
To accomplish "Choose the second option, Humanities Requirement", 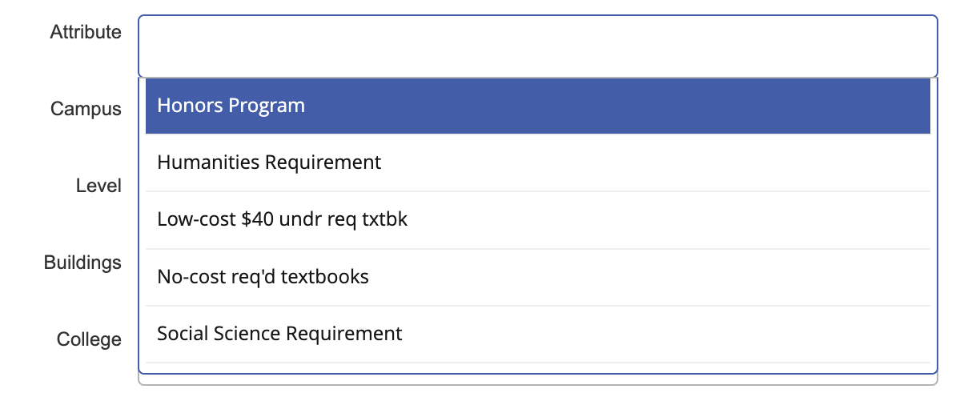I will [269, 162].
